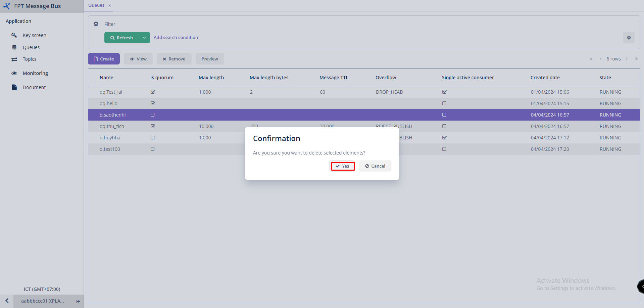The image size is (644, 308).
Task: Cancel the delete confirmation dialog
Action: pyautogui.click(x=375, y=166)
